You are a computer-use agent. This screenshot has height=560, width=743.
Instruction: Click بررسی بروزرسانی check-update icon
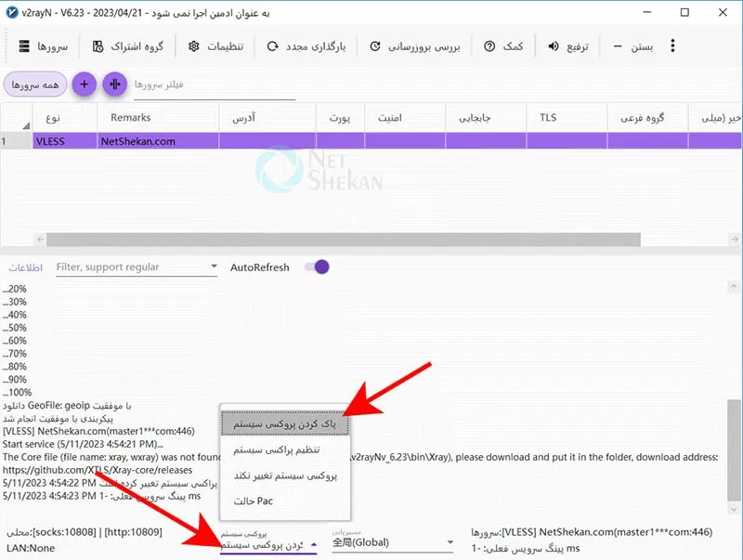tap(375, 46)
